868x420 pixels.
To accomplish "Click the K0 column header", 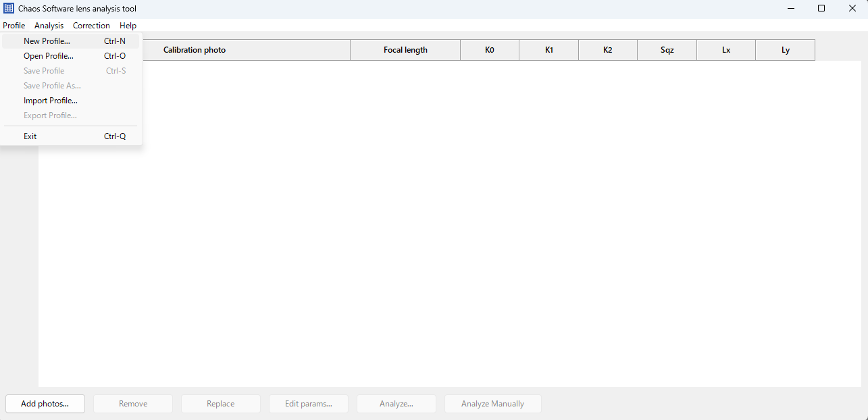I will (x=490, y=50).
